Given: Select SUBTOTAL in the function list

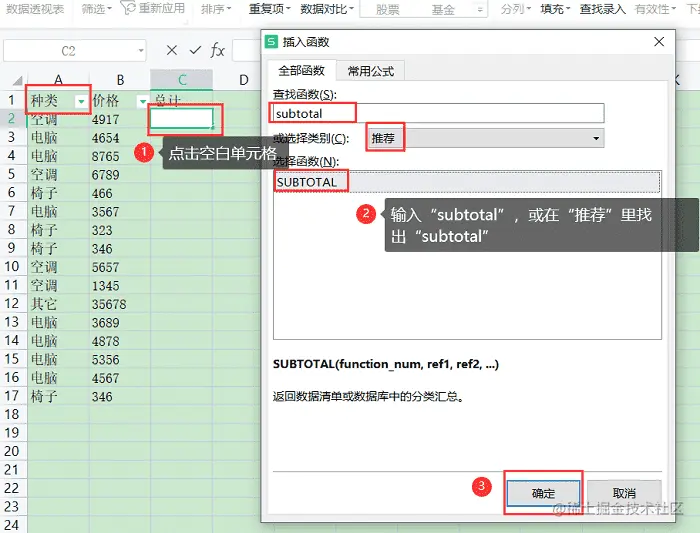Looking at the screenshot, I should 467,182.
